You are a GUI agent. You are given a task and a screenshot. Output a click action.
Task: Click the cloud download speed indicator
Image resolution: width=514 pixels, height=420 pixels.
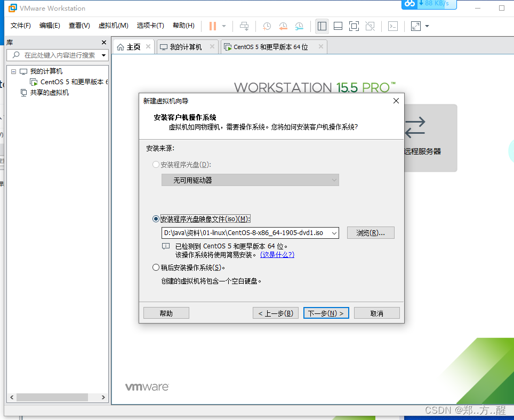point(429,4)
